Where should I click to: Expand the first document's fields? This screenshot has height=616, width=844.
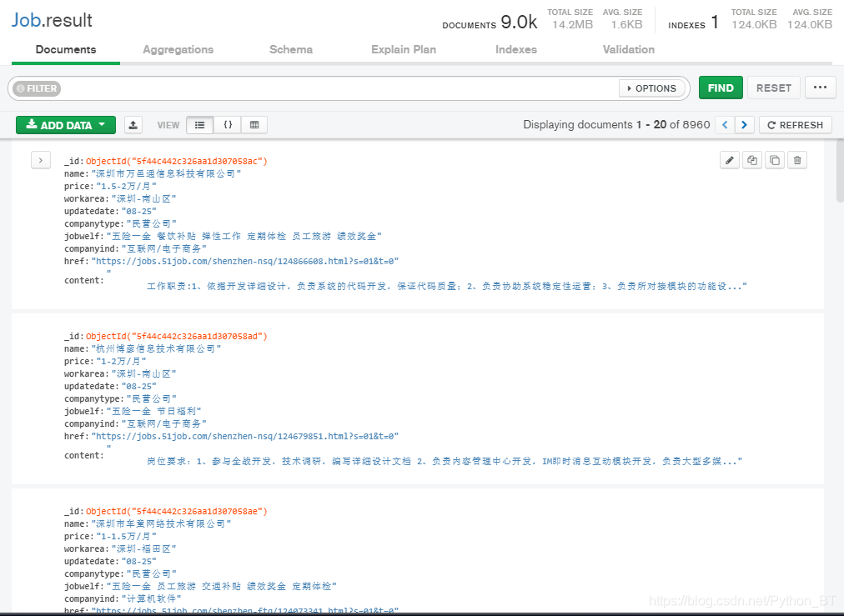tap(41, 160)
